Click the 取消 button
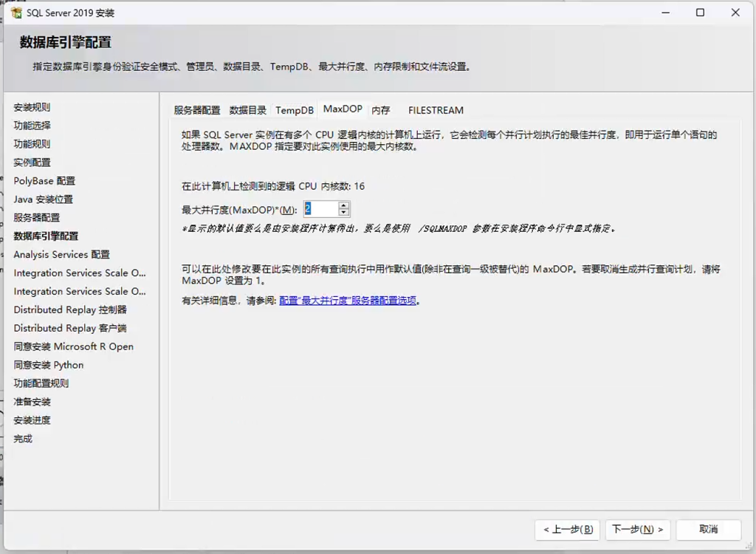Screen dimensions: 756x554 click(x=708, y=530)
